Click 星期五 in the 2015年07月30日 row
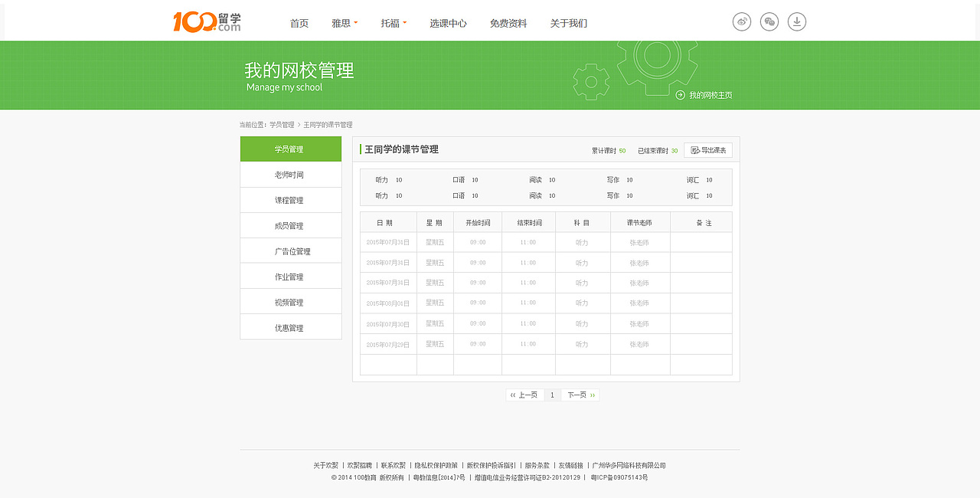This screenshot has width=980, height=498. click(x=435, y=324)
